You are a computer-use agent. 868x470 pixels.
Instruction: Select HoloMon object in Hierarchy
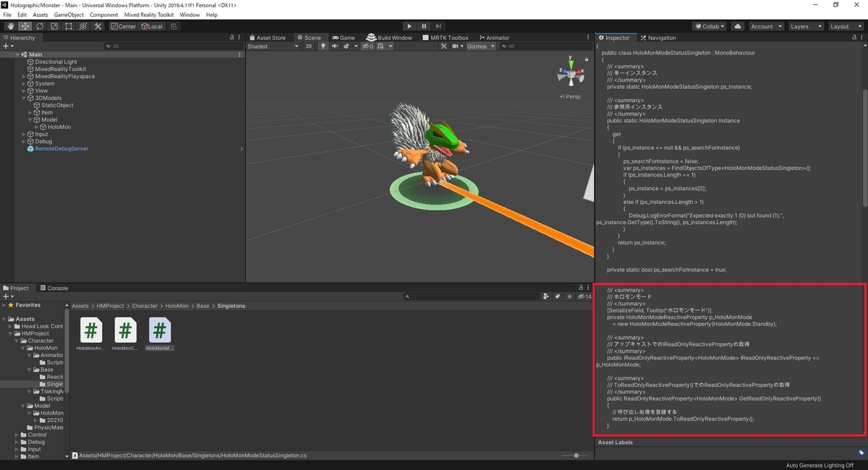click(59, 127)
